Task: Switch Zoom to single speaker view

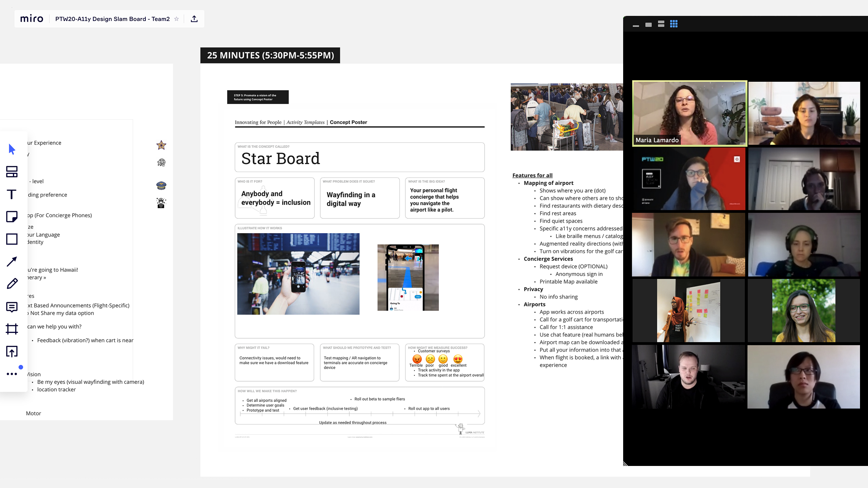Action: [648, 25]
